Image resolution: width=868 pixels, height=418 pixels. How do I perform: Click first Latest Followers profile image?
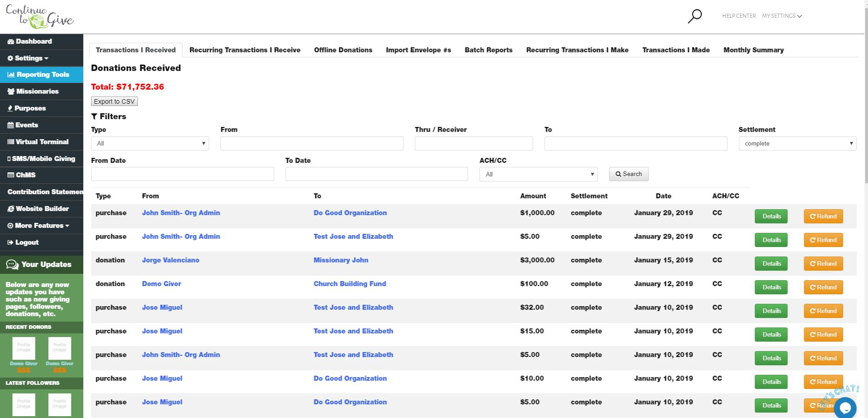pyautogui.click(x=24, y=405)
